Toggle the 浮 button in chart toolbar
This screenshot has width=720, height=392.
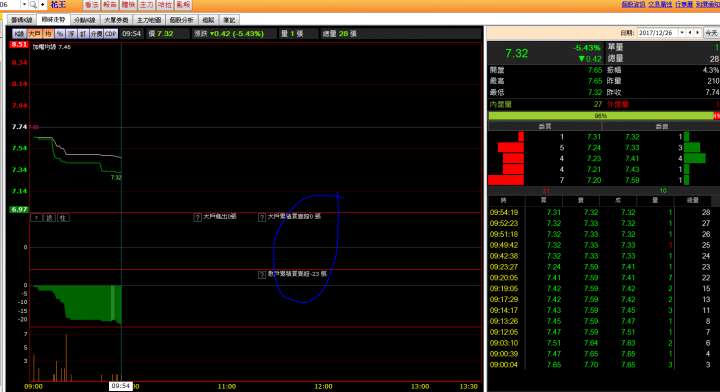(71, 34)
